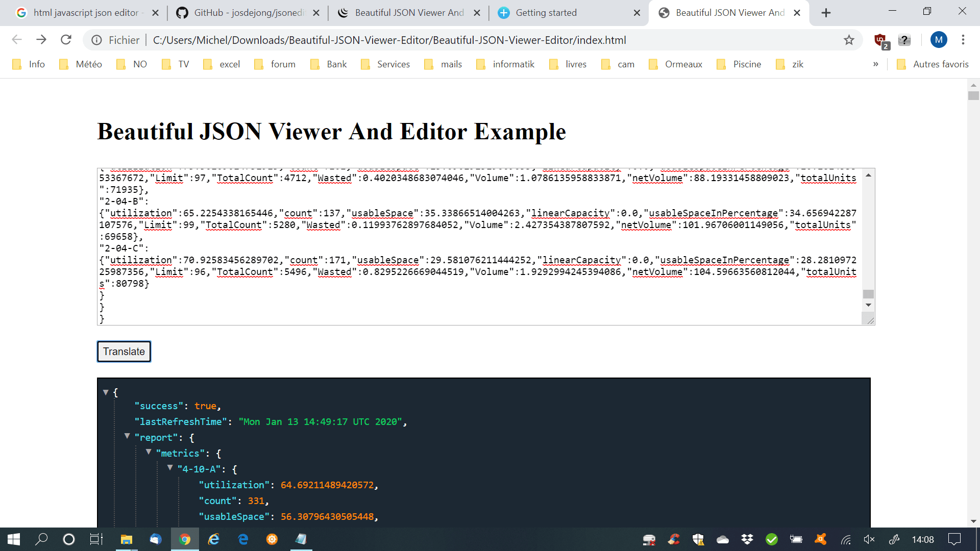Collapse the "metrics" node
Image resolution: width=980 pixels, height=551 pixels.
[149, 452]
